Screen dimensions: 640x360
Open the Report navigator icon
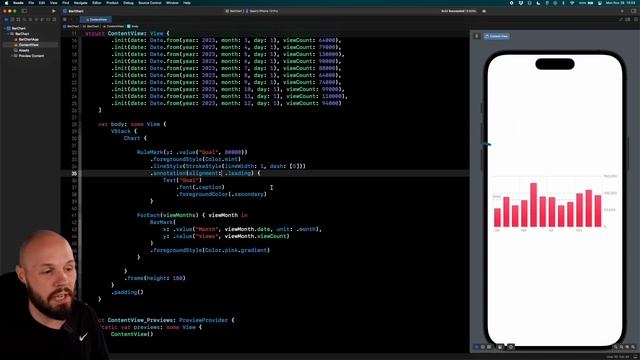pos(54,19)
